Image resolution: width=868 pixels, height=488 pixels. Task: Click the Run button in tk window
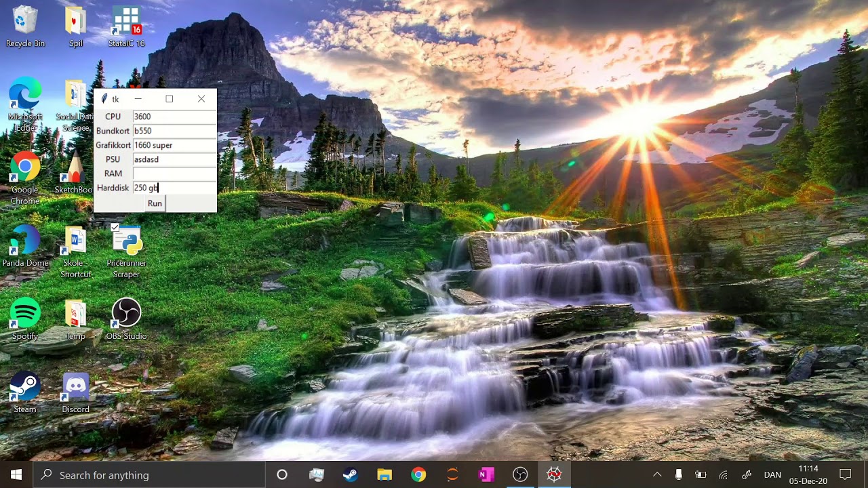(x=155, y=203)
